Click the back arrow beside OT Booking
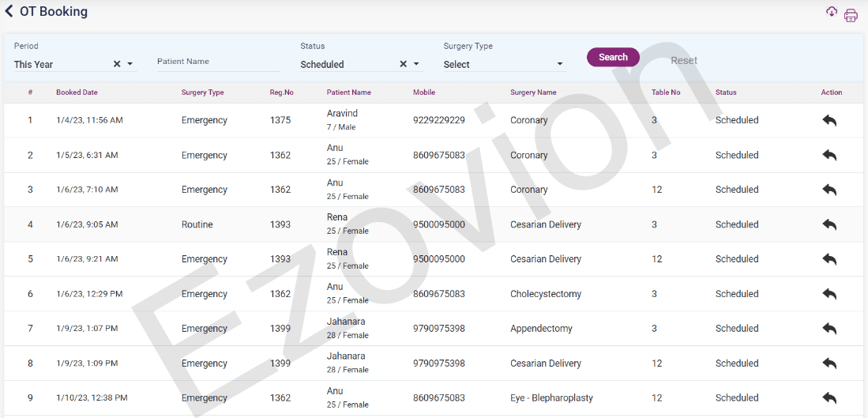Image resolution: width=868 pixels, height=418 pixels. click(x=9, y=12)
